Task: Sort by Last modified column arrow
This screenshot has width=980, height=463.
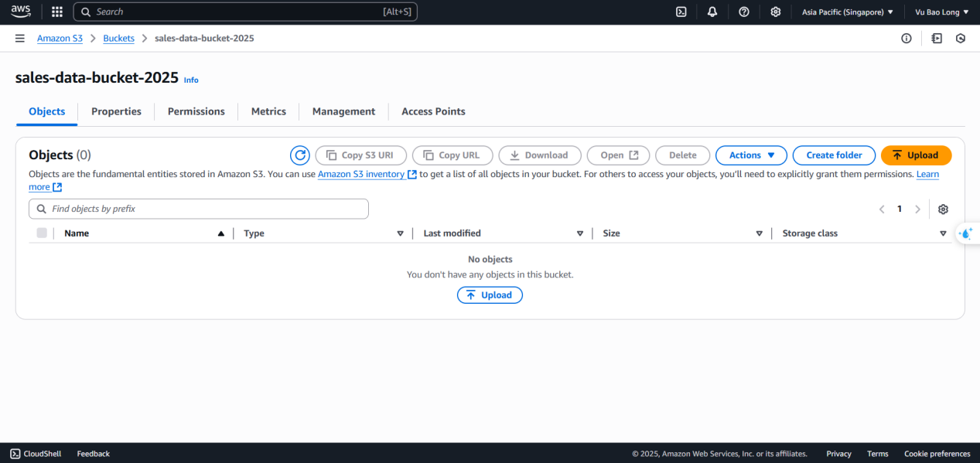Action: [x=580, y=233]
